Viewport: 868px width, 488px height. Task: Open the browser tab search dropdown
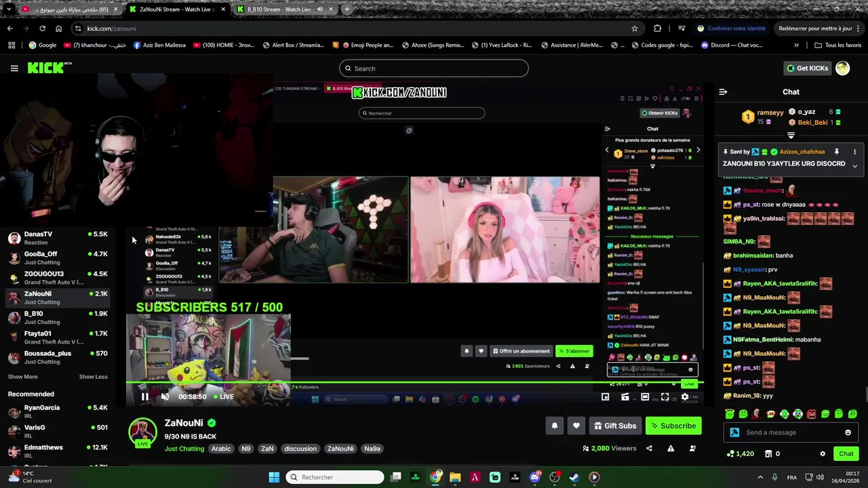pos(8,9)
